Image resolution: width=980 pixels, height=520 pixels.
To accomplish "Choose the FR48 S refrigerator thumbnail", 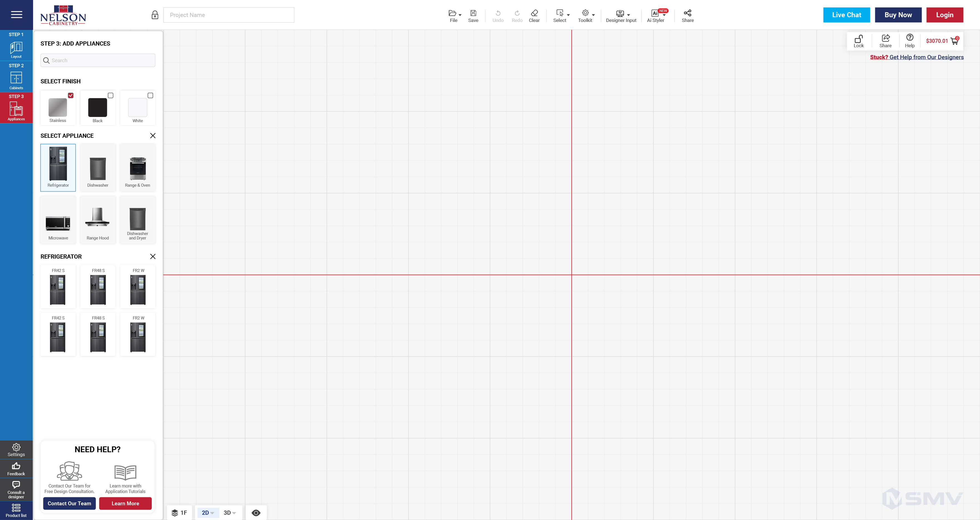I will (x=97, y=287).
